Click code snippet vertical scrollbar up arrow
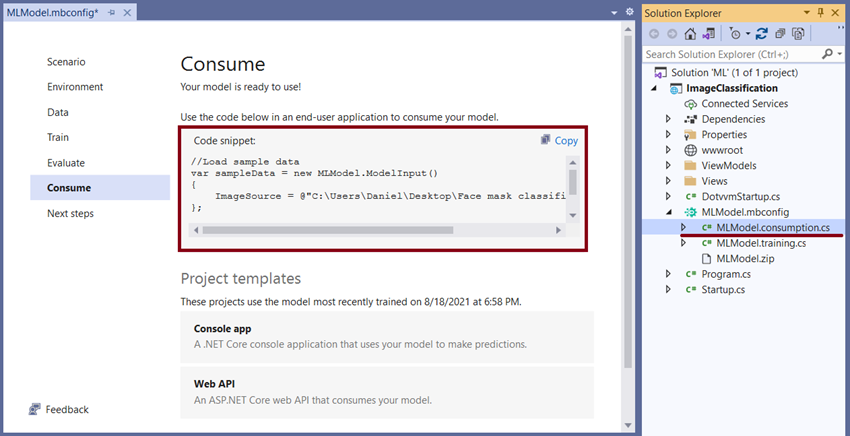850x436 pixels. pos(572,163)
